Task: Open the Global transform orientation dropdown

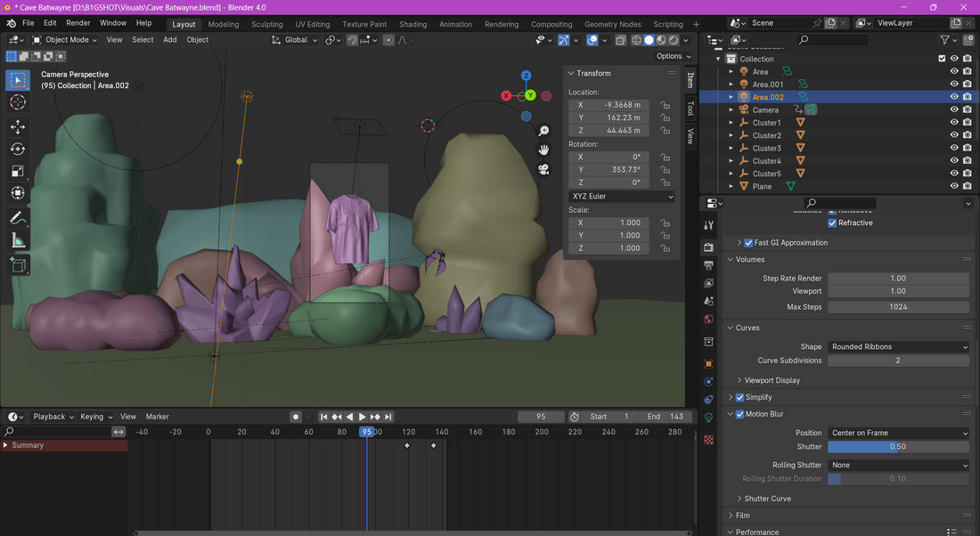Action: click(294, 40)
